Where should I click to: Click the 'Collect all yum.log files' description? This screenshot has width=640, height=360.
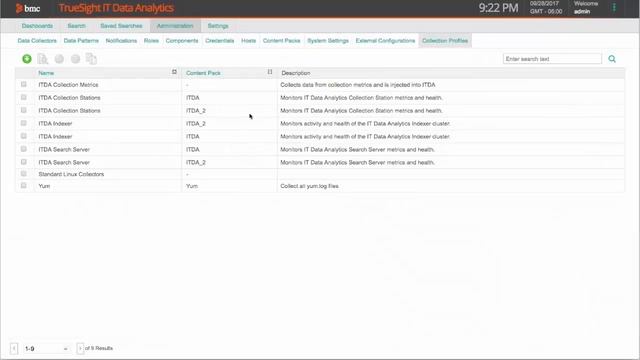(x=309, y=186)
